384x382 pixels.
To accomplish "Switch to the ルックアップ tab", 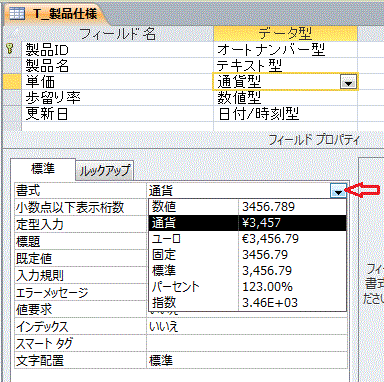I will point(104,171).
